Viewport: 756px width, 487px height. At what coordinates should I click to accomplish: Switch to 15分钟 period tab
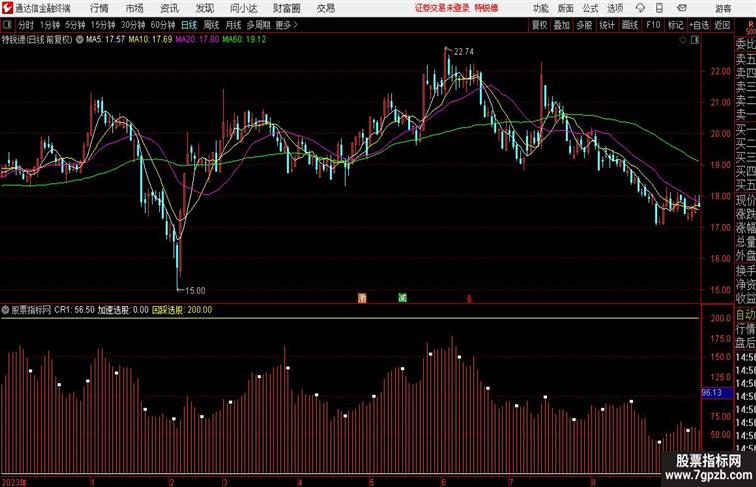pos(103,25)
